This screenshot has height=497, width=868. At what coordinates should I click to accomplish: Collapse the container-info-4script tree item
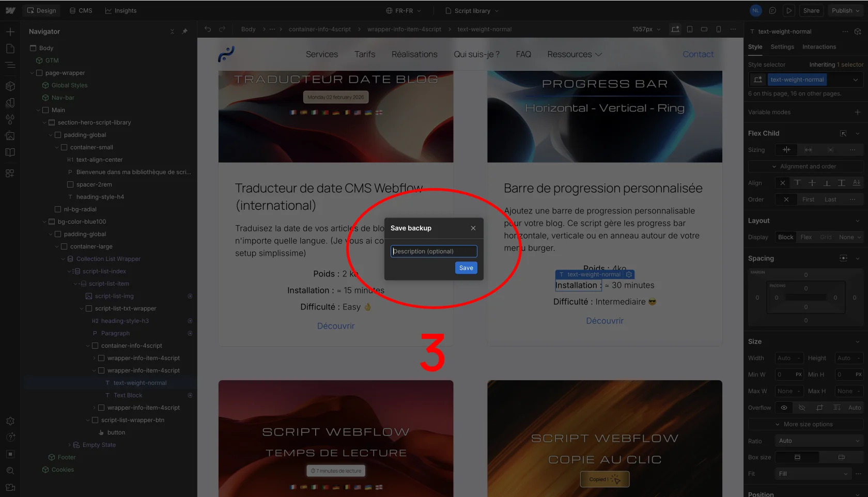click(x=87, y=346)
